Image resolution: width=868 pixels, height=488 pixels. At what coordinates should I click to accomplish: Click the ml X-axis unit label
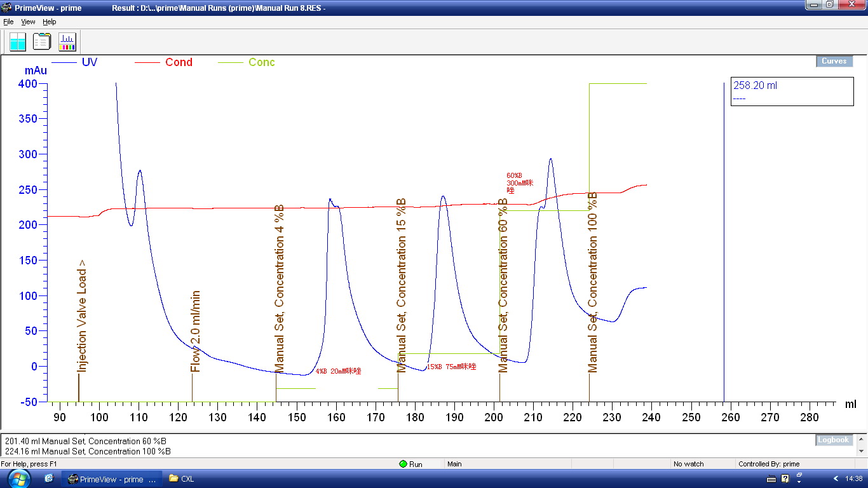(851, 404)
